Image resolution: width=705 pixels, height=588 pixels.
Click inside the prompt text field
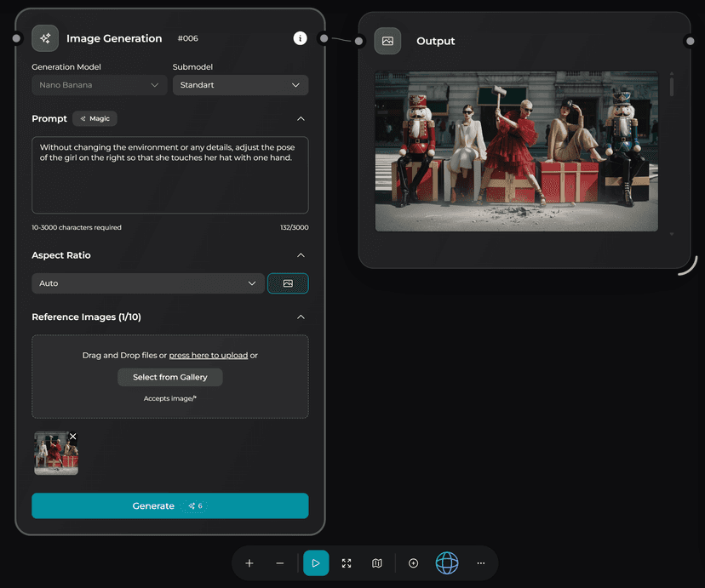[169, 183]
